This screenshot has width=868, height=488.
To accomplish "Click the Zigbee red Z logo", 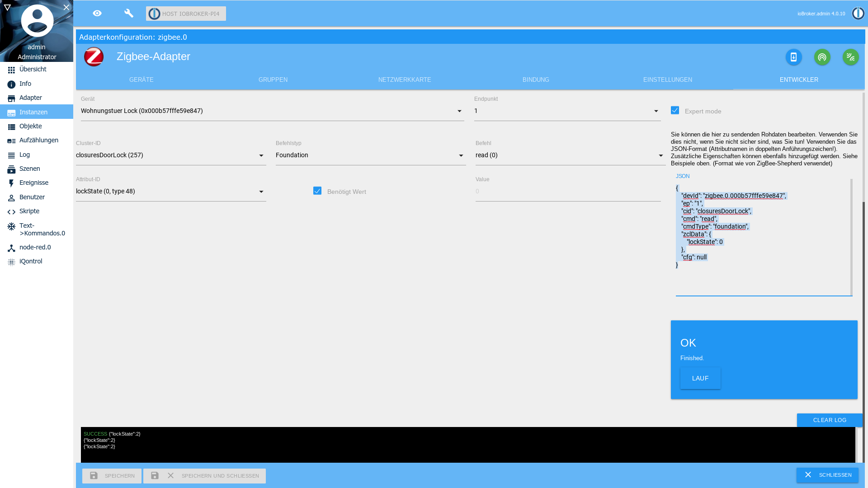I will [94, 57].
